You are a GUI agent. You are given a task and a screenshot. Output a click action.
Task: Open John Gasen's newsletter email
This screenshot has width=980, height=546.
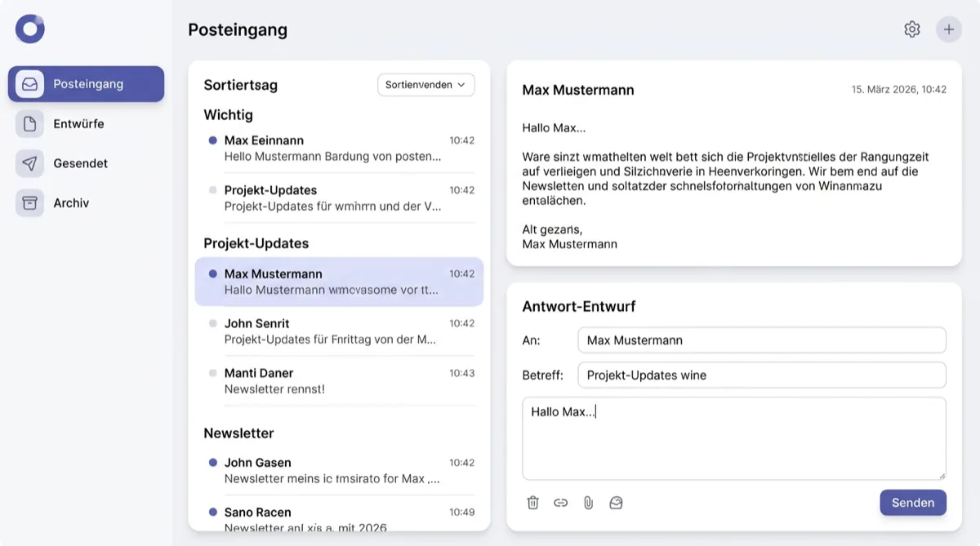[339, 471]
